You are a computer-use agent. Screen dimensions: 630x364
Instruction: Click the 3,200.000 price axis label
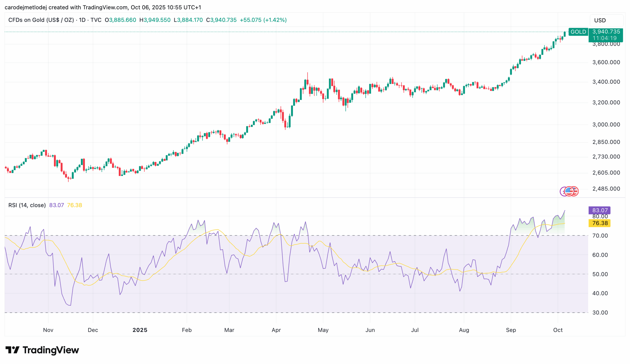(606, 102)
